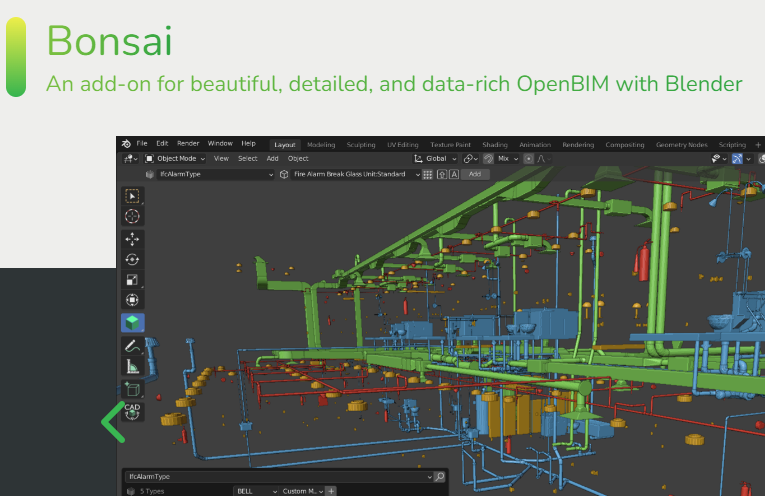Open the BELL predefined type dropdown
The height and width of the screenshot is (496, 765).
click(257, 491)
